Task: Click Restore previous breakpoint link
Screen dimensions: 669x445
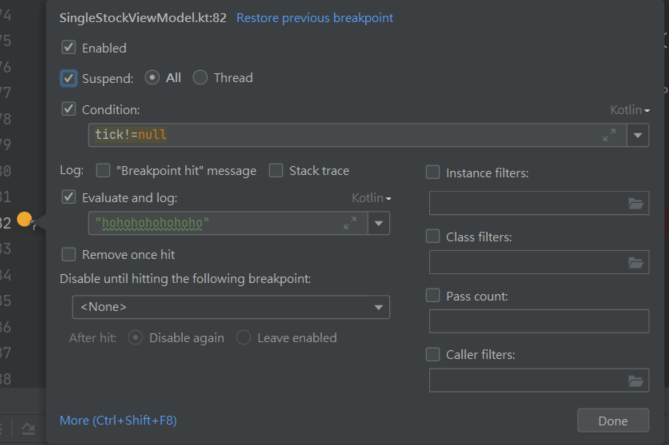Action: pyautogui.click(x=314, y=18)
